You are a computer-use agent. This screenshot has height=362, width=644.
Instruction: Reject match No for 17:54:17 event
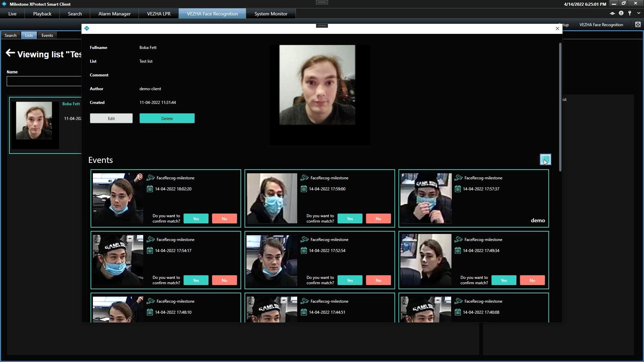224,280
